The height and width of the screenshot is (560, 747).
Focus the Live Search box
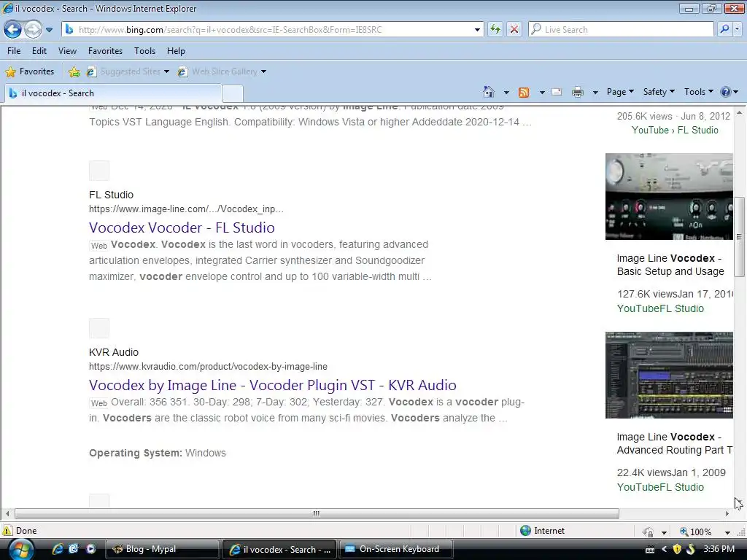pos(621,29)
